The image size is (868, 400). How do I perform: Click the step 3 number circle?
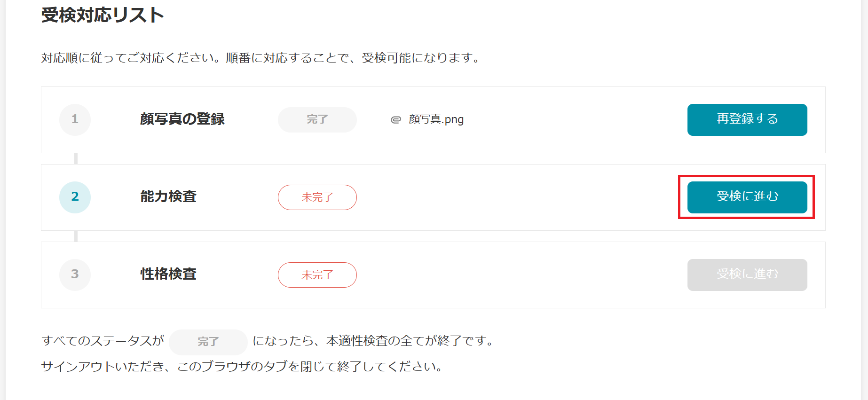pyautogui.click(x=75, y=275)
